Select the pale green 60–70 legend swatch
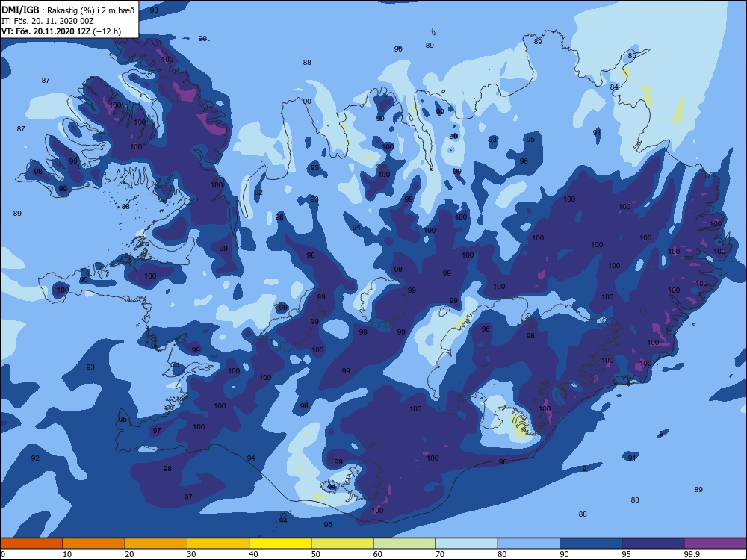The image size is (747, 560). (404, 544)
